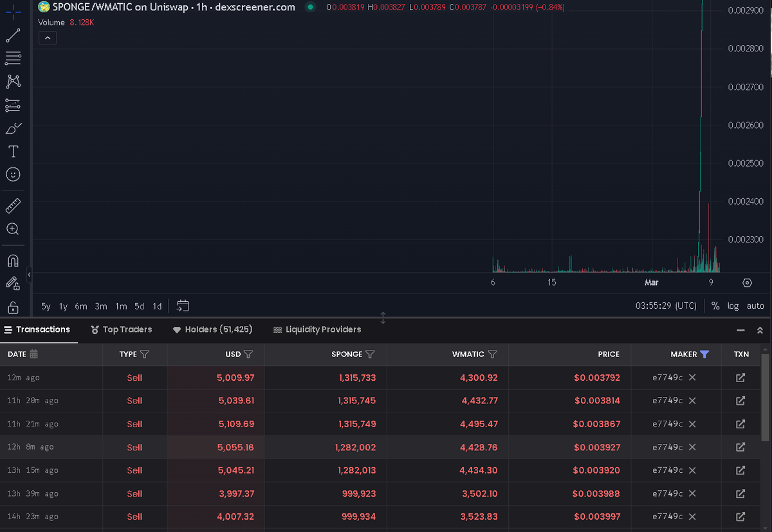Select the trend line drawing tool
Image resolution: width=772 pixels, height=532 pixels.
click(x=13, y=36)
